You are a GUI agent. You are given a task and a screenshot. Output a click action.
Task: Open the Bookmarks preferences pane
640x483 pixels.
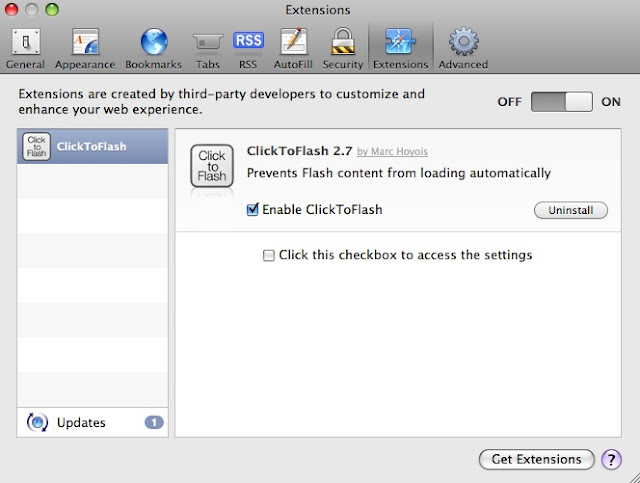click(153, 49)
